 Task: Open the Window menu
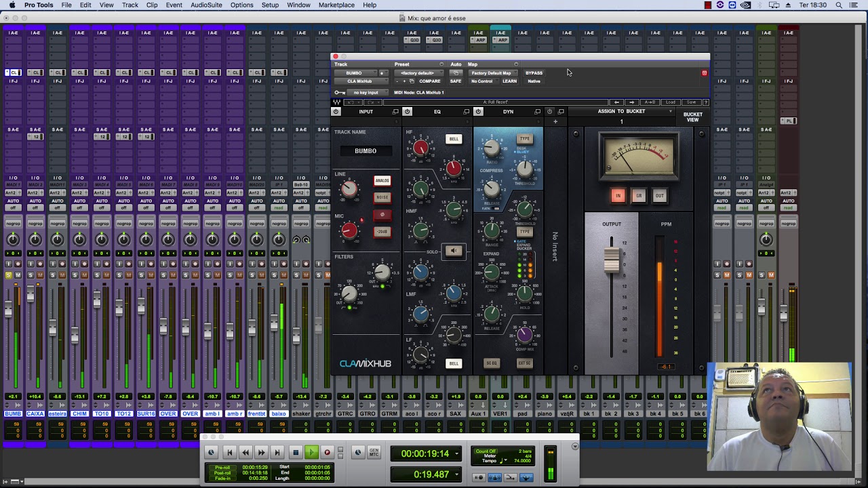tap(298, 5)
